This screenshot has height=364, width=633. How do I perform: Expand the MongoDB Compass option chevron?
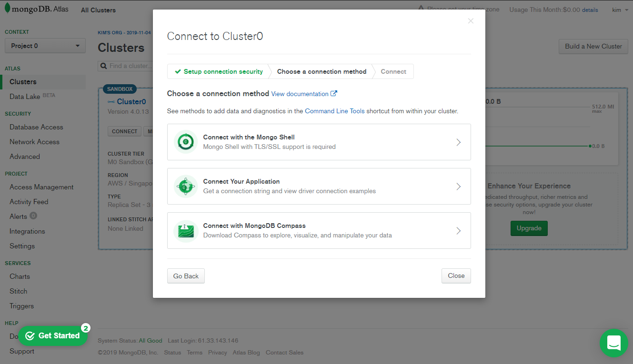coord(458,231)
